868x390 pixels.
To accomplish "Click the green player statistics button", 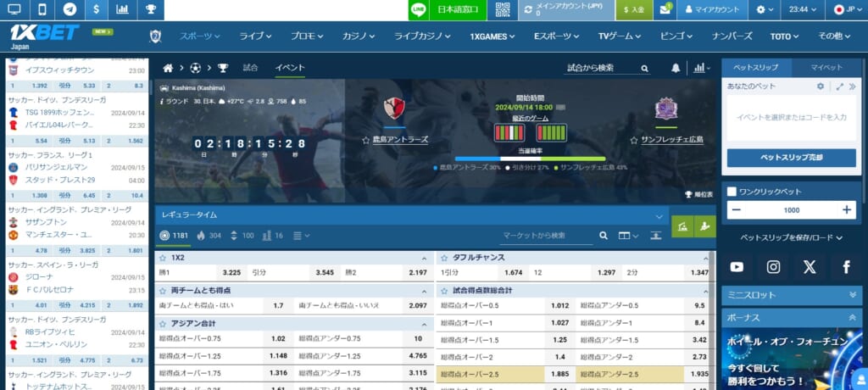I will [x=704, y=226].
